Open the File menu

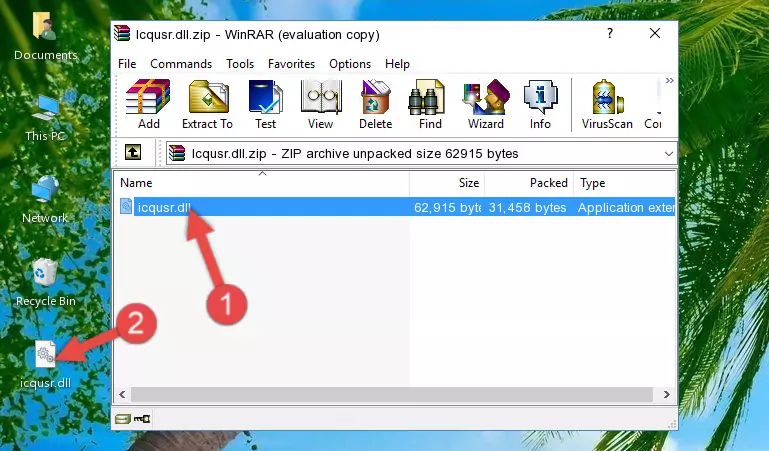127,64
